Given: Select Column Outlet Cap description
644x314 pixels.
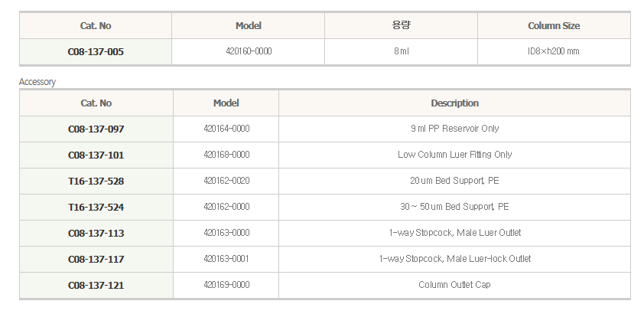Looking at the screenshot, I should (454, 284).
